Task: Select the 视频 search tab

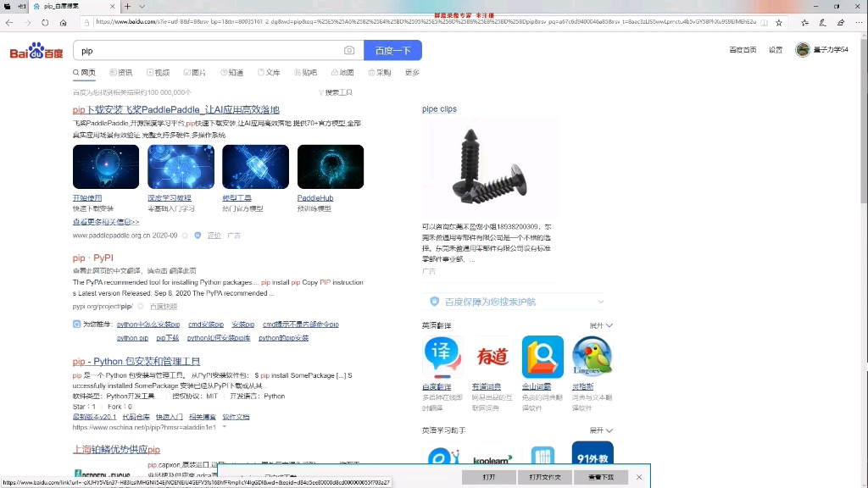Action: [159, 73]
